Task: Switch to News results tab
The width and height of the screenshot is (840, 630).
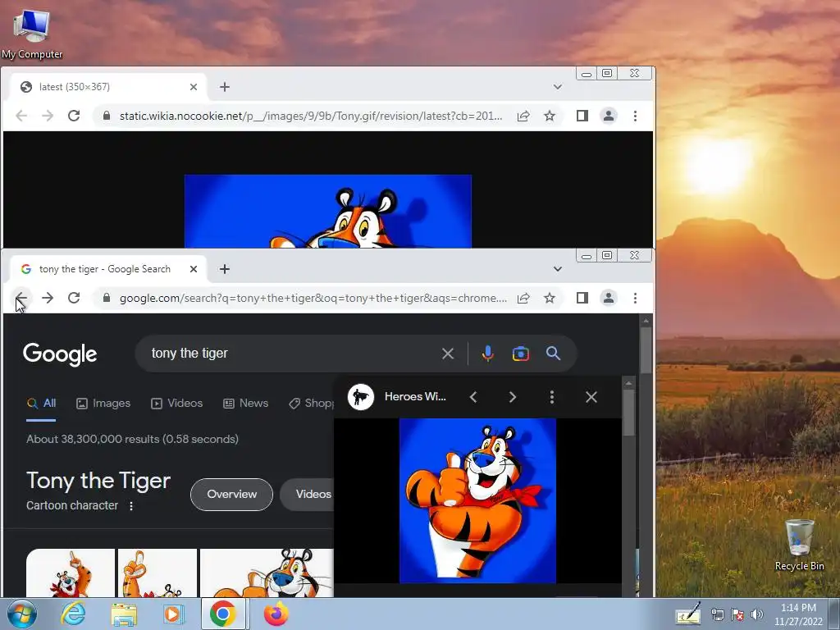Action: 246,404
